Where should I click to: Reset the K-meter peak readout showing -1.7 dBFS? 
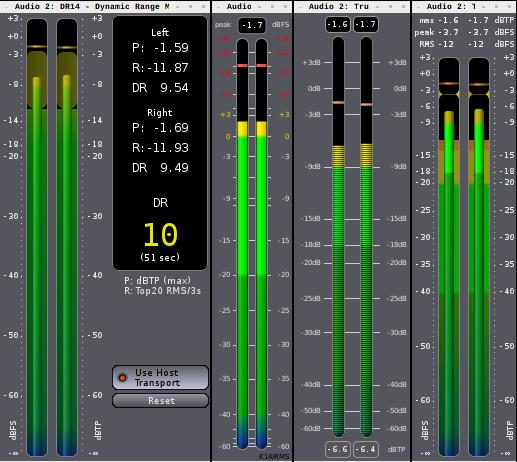click(252, 25)
